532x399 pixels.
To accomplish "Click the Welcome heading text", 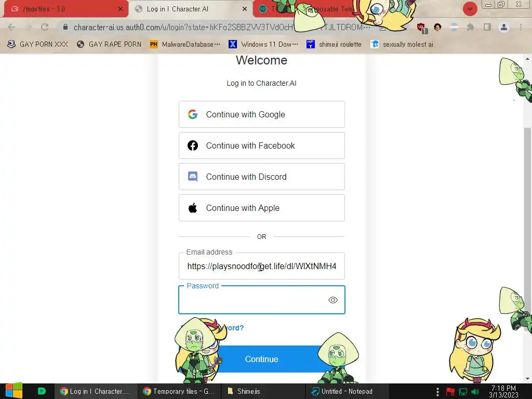I will 262,60.
